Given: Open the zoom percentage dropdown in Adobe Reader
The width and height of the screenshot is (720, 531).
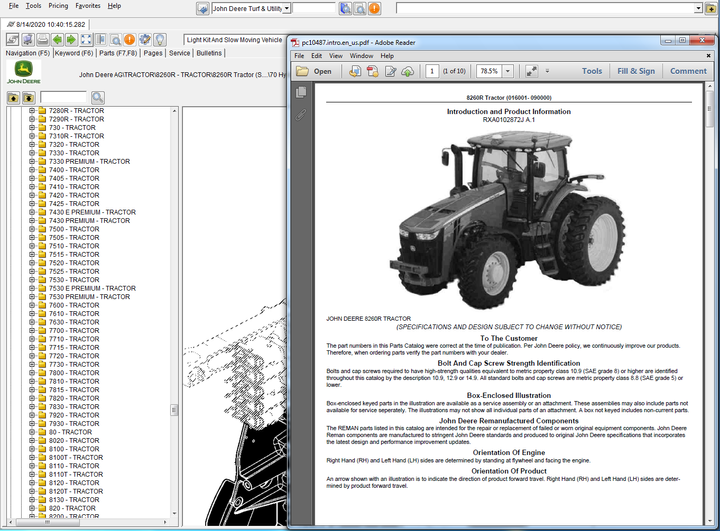Looking at the screenshot, I should click(508, 71).
